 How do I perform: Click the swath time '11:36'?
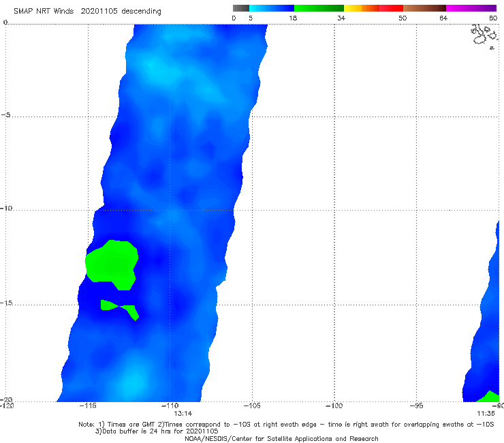point(486,414)
